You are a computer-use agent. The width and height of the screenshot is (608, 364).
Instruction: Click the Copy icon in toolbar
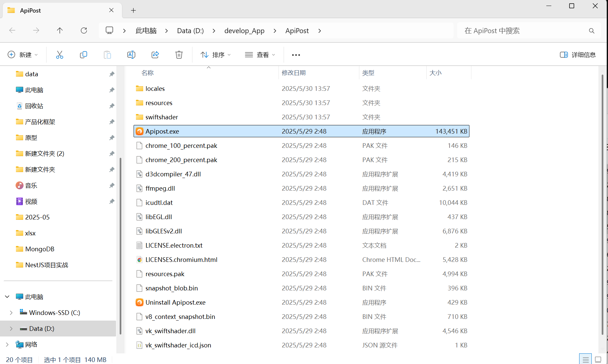point(84,55)
